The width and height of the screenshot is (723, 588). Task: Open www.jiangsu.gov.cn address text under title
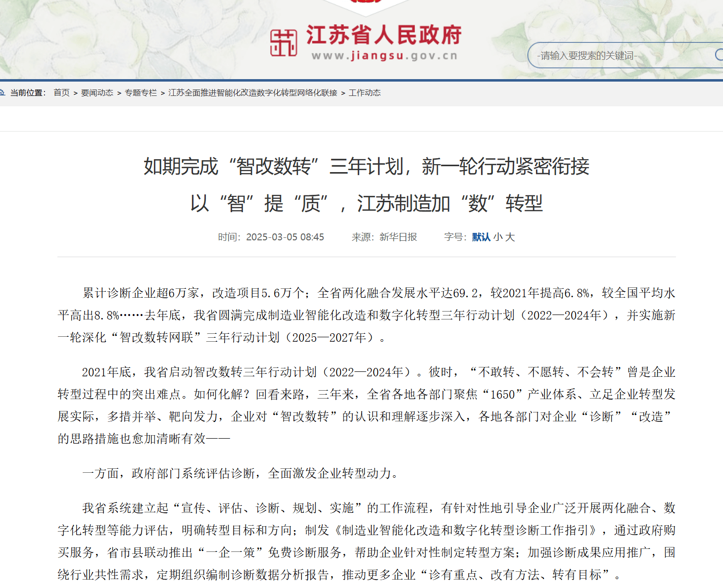[385, 56]
